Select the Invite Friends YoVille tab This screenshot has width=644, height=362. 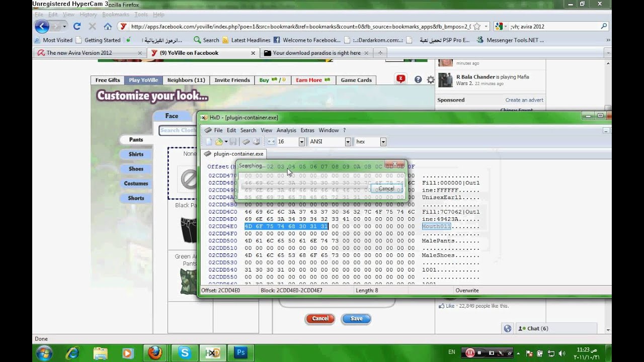pos(232,80)
